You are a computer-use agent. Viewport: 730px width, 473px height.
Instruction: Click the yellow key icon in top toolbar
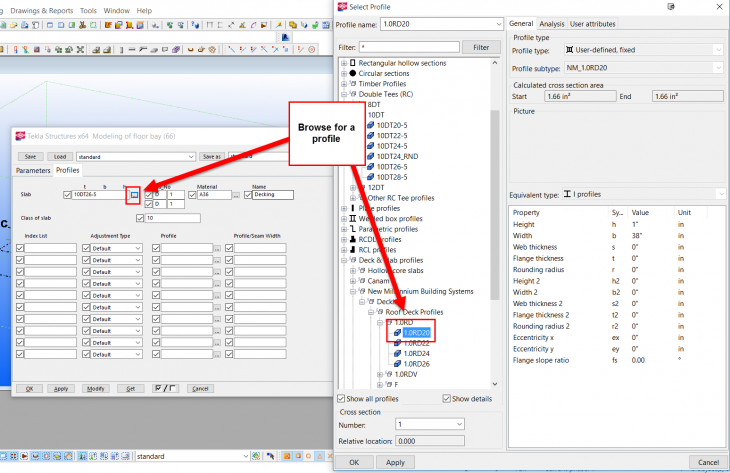point(278,25)
